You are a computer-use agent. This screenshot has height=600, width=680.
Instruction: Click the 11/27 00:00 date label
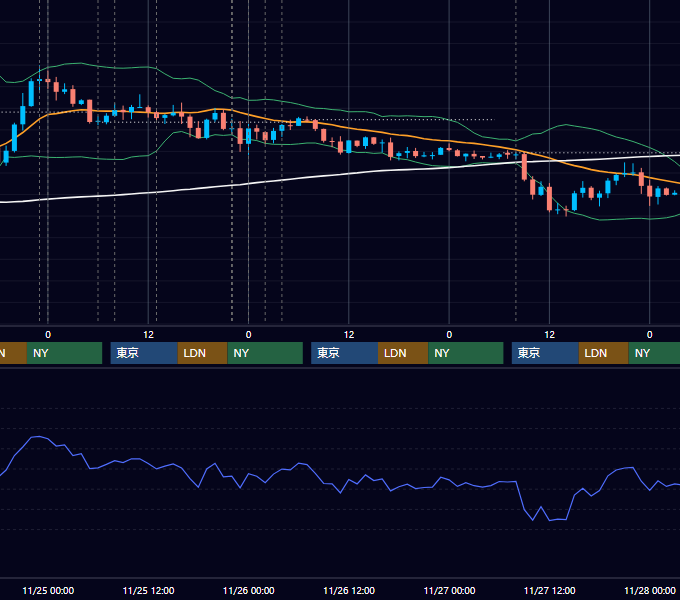pyautogui.click(x=449, y=590)
